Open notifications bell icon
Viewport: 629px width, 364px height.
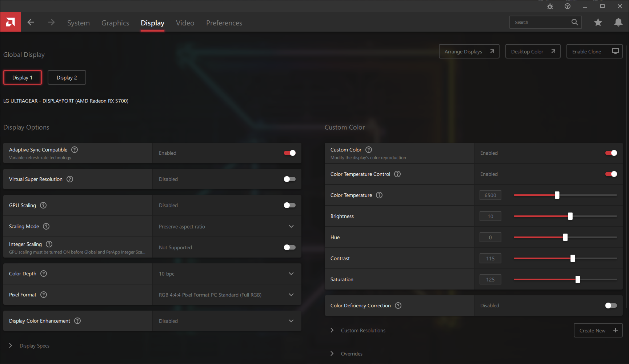pos(618,23)
